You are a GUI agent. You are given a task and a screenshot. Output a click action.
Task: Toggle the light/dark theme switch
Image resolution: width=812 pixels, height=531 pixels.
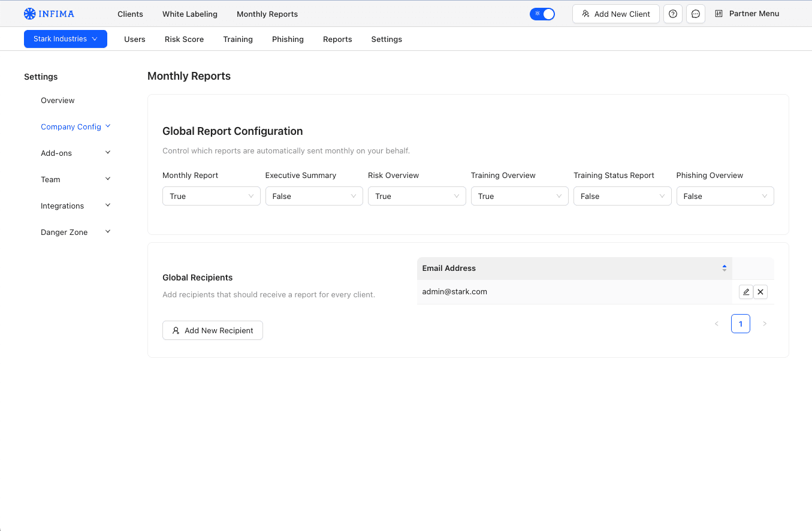[x=542, y=14]
